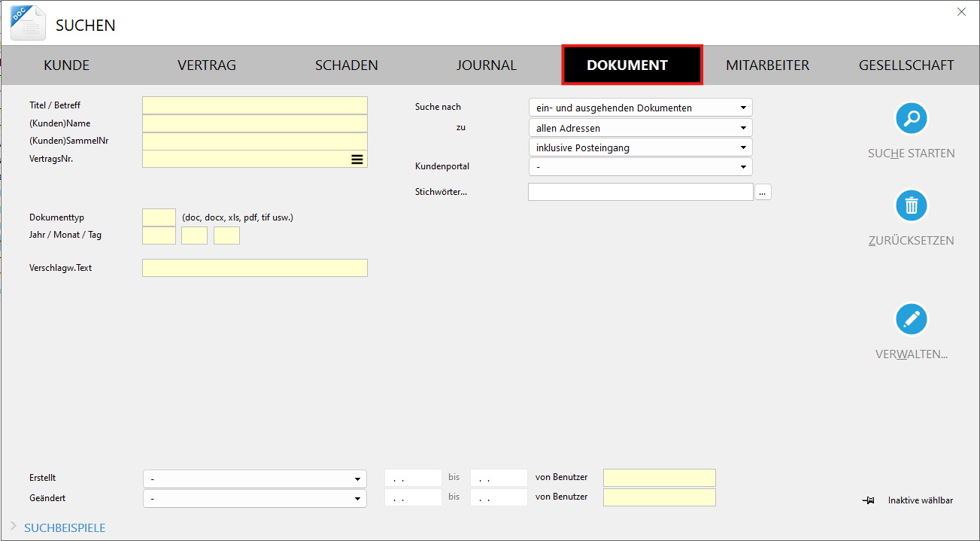Switch to the KUNDE tab
Image resolution: width=980 pixels, height=541 pixels.
[x=66, y=65]
